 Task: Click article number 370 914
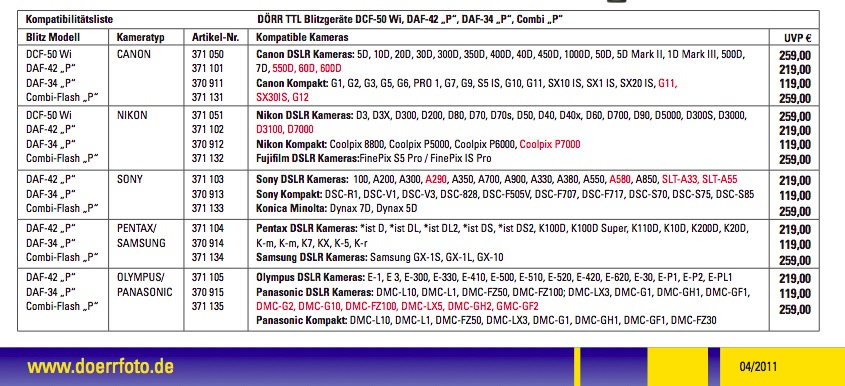coord(207,243)
